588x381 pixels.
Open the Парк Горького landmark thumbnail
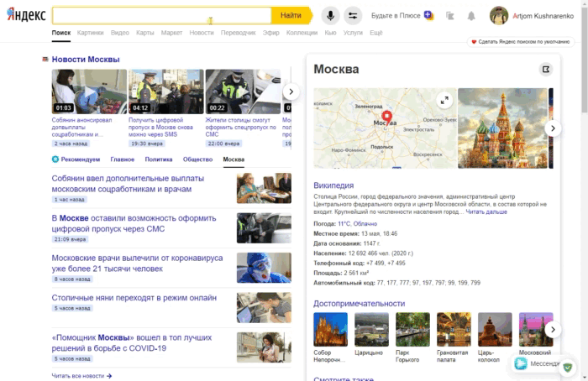tap(413, 330)
